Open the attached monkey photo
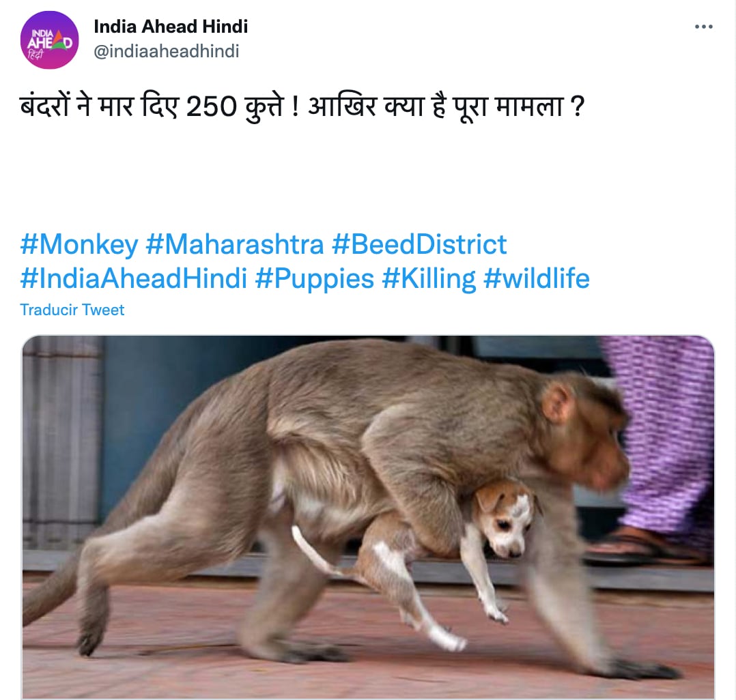This screenshot has height=700, width=736. (x=368, y=517)
